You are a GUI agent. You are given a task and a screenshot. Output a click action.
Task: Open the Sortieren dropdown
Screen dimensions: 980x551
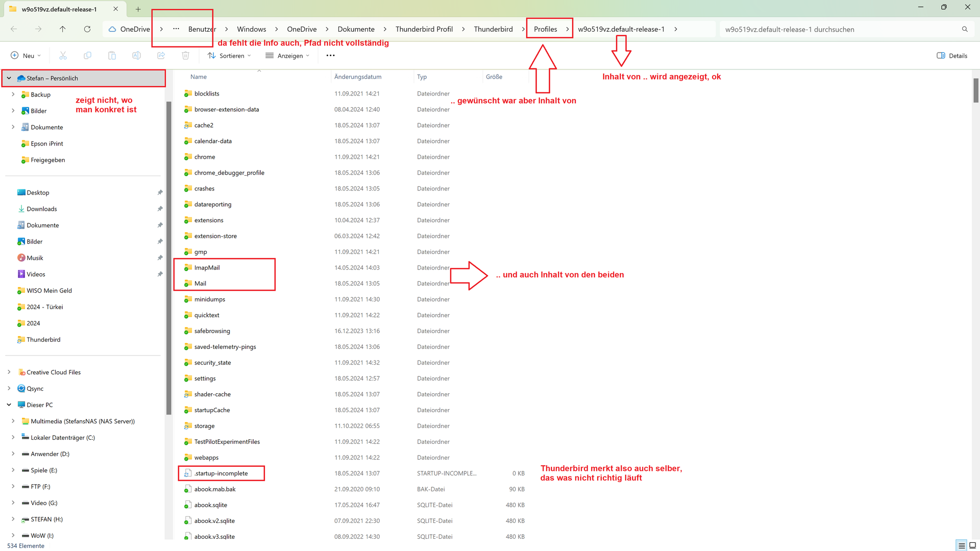(x=229, y=56)
